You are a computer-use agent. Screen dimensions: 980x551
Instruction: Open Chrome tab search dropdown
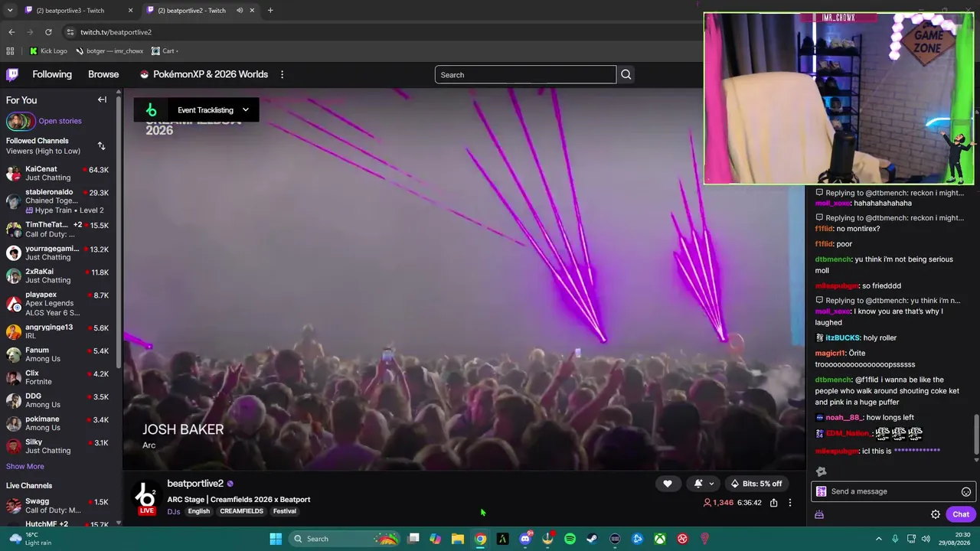[x=10, y=11]
